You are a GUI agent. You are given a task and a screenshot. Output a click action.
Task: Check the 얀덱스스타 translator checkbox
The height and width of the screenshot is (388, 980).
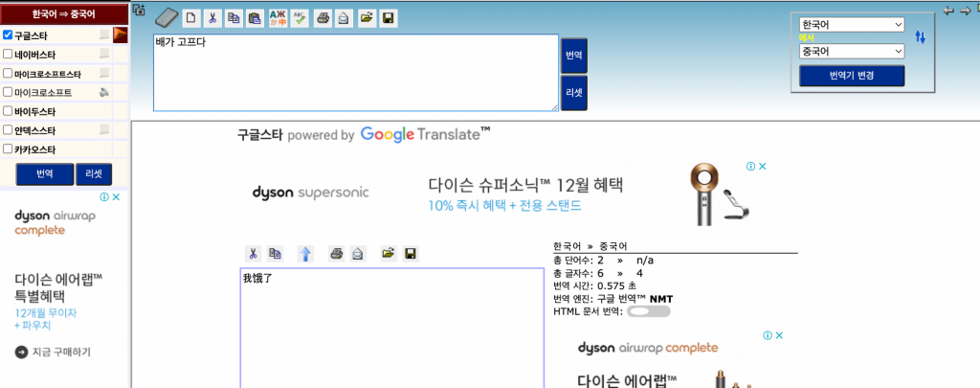[8, 130]
